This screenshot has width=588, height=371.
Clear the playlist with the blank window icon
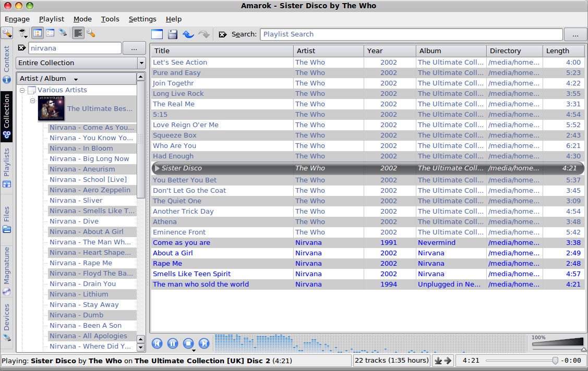[157, 34]
